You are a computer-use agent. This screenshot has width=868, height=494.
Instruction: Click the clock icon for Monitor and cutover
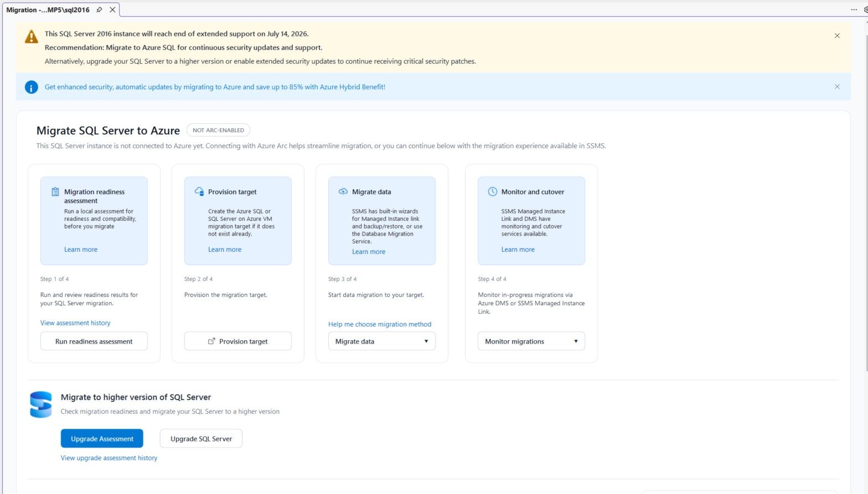coord(492,191)
